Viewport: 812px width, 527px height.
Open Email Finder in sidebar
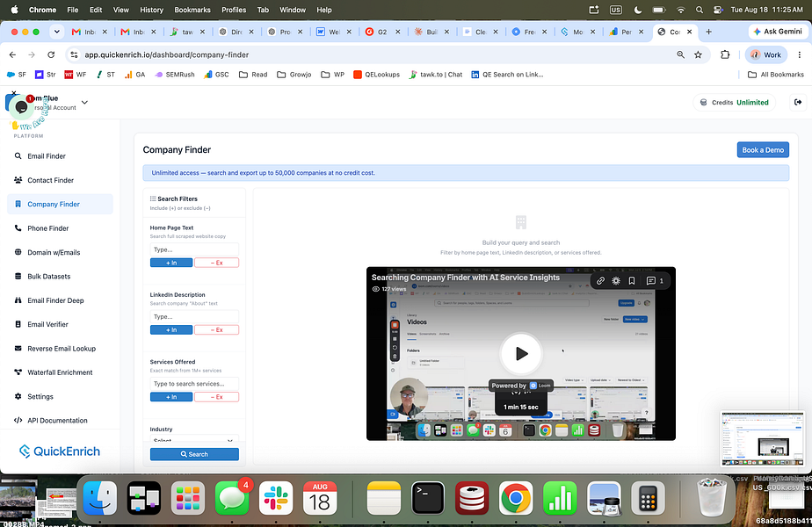coord(46,155)
